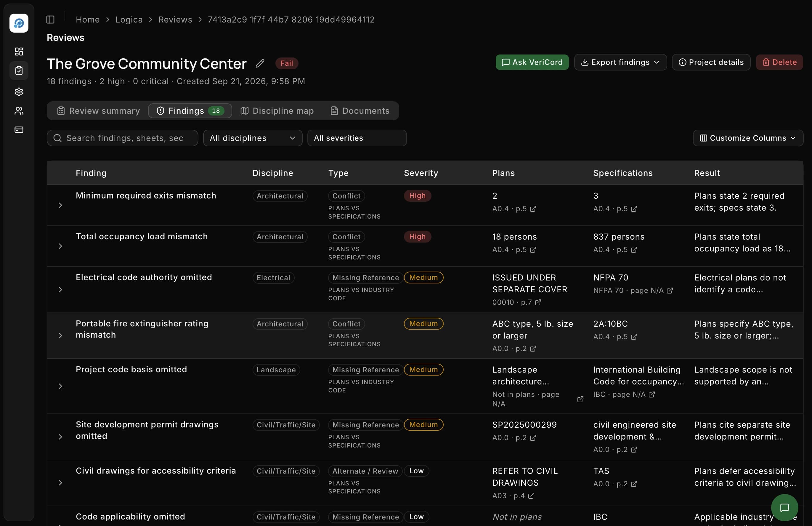Expand Civil drawings for accessibility criteria row
812x526 pixels.
coord(60,483)
